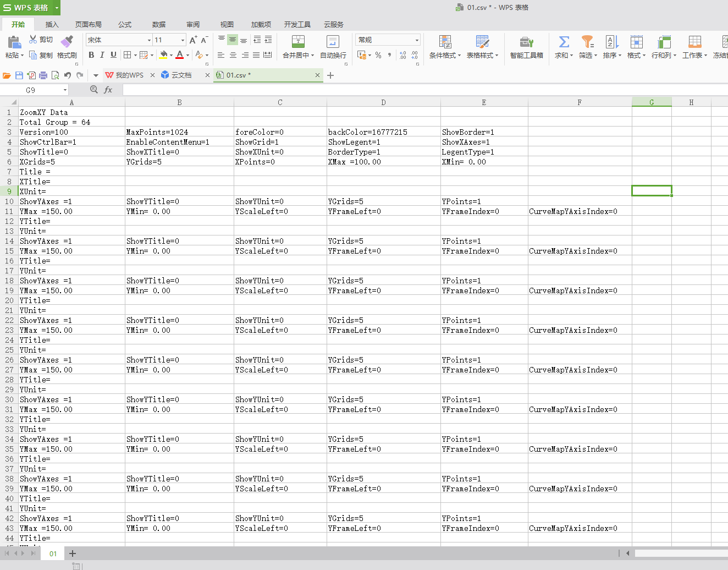Screen dimensions: 728x570
Task: Click the Undo arrow icon
Action: click(x=68, y=75)
